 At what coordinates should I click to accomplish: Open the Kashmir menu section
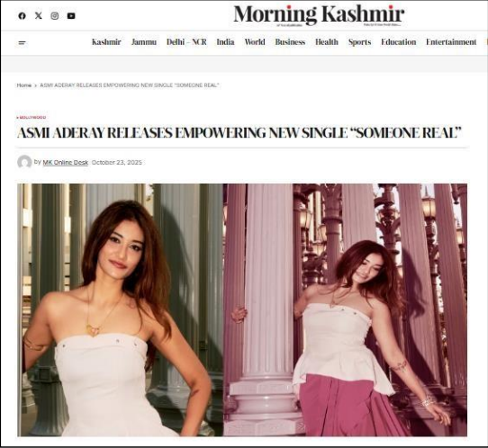pos(106,42)
